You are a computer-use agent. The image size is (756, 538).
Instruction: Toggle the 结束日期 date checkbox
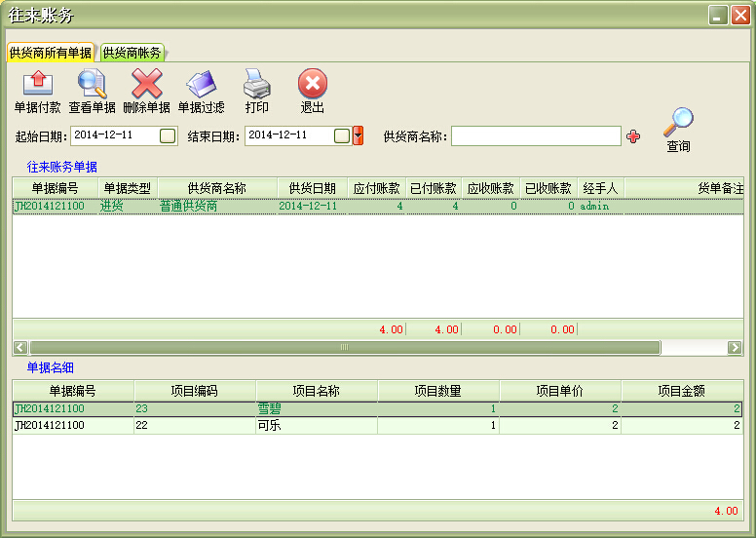tap(341, 135)
